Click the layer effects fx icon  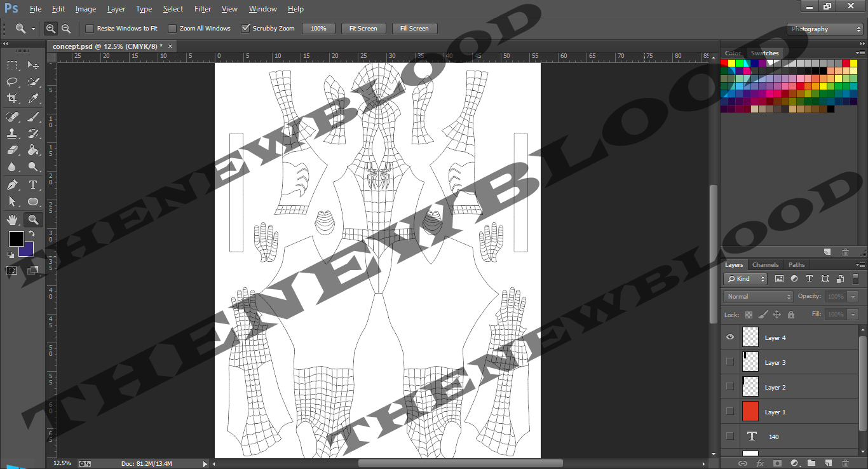760,463
